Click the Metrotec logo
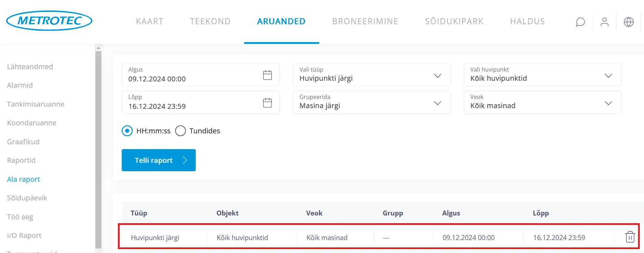Image resolution: width=644 pixels, height=253 pixels. (x=49, y=21)
